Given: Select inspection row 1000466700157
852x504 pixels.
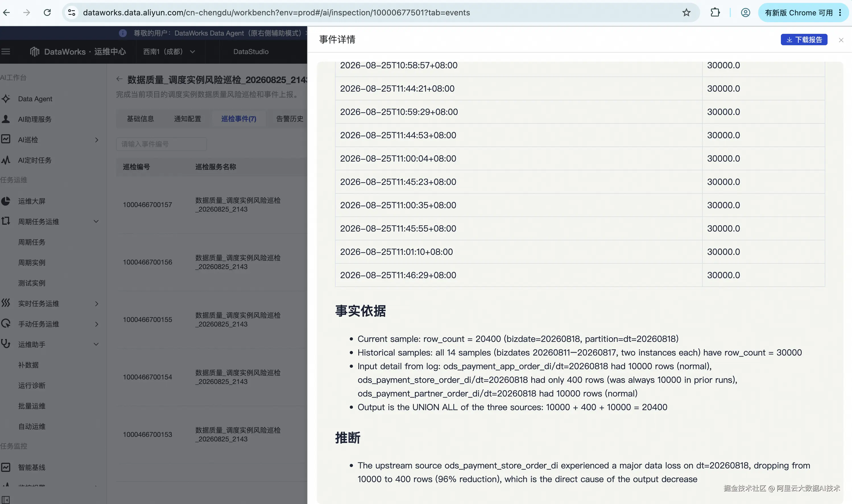Looking at the screenshot, I should pyautogui.click(x=211, y=205).
